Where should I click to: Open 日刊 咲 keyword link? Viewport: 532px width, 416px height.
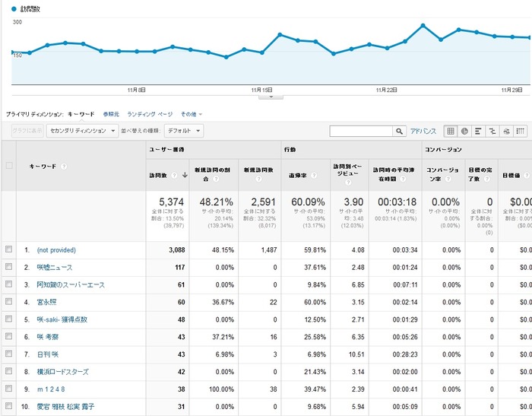48,354
